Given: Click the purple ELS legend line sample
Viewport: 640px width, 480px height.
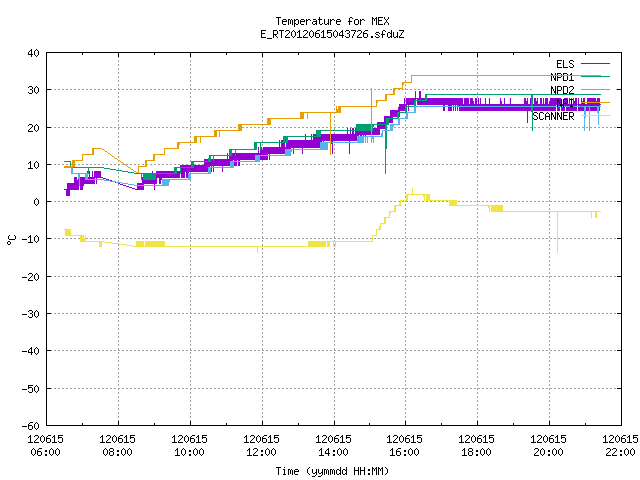Looking at the screenshot, I should tap(596, 64).
